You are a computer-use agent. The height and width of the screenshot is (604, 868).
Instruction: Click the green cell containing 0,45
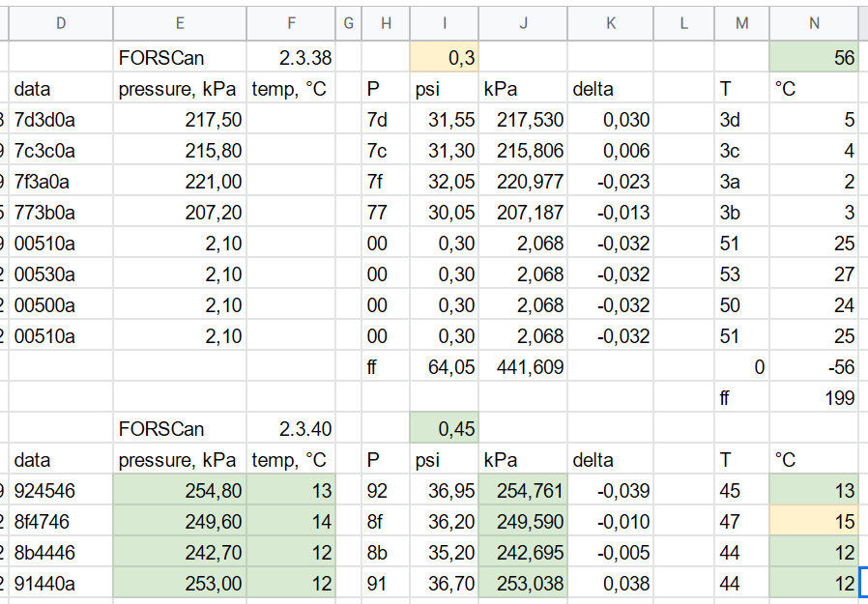pyautogui.click(x=444, y=428)
